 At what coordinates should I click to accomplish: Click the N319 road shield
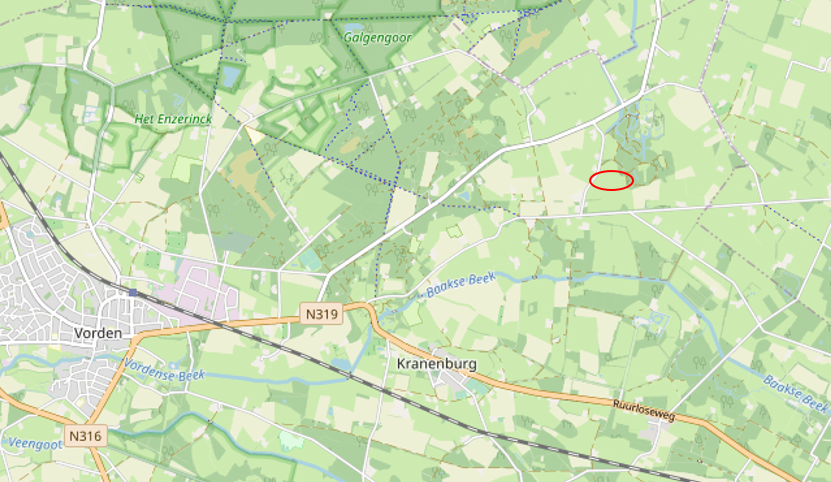click(x=322, y=314)
